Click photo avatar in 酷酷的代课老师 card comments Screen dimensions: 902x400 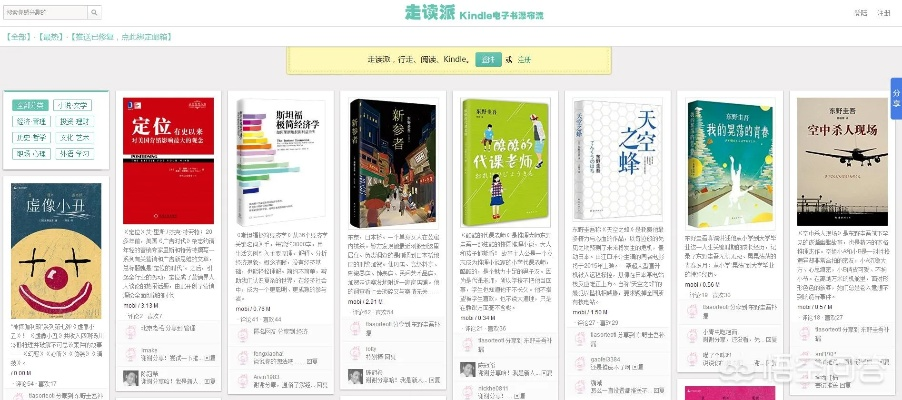[468, 369]
